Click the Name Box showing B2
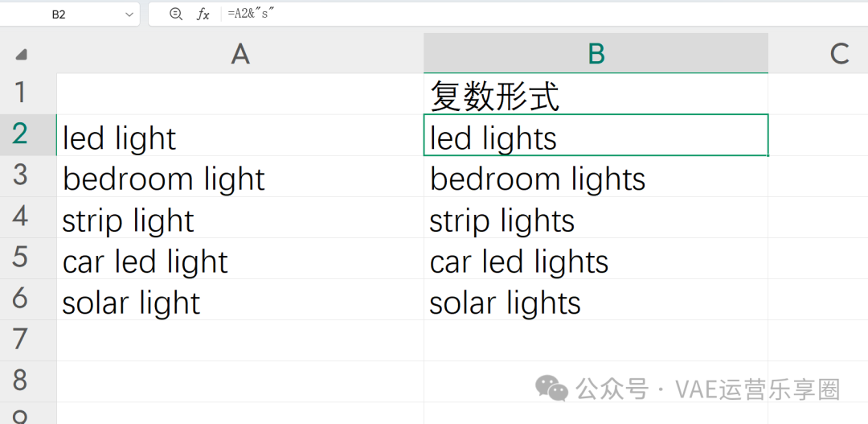The width and height of the screenshot is (868, 424). click(x=59, y=14)
